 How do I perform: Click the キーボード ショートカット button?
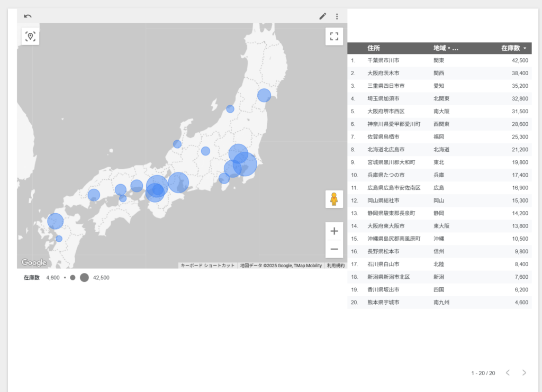pyautogui.click(x=207, y=266)
